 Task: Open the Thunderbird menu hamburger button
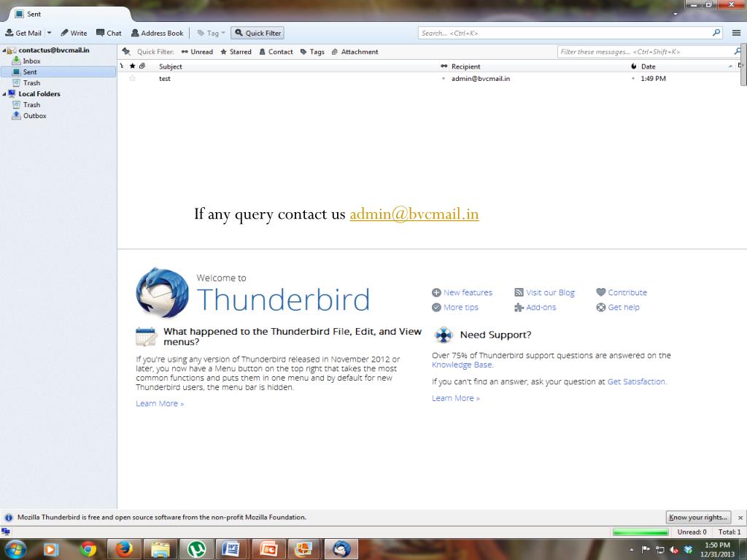(x=736, y=33)
